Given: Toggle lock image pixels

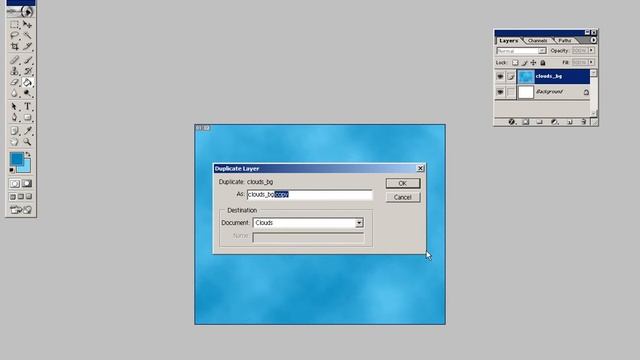Looking at the screenshot, I should pos(524,62).
